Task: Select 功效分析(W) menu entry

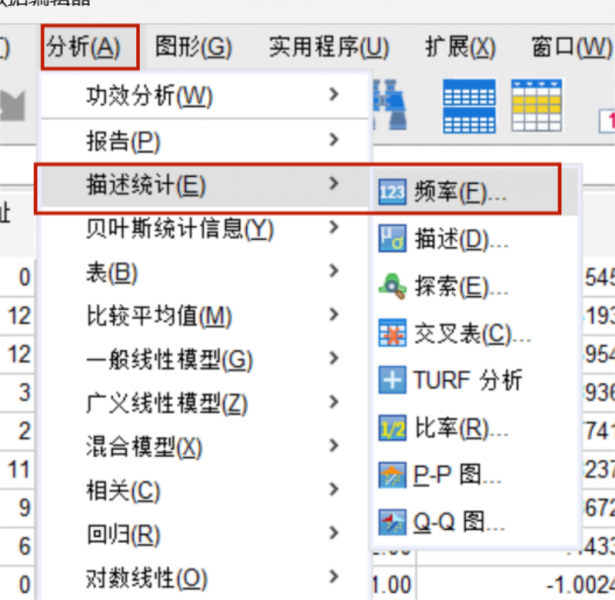Action: [x=205, y=95]
